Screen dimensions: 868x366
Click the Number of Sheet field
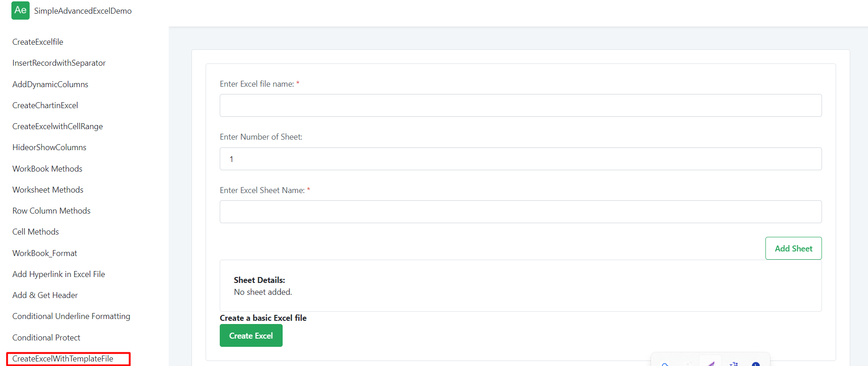[520, 159]
